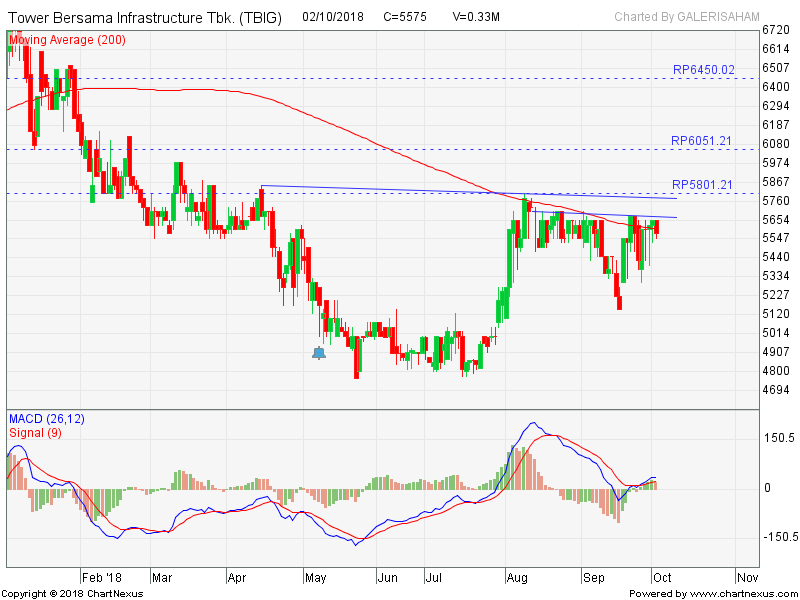Click the Nov month marker on time axis
Image resolution: width=800 pixels, height=600 pixels.
[747, 577]
